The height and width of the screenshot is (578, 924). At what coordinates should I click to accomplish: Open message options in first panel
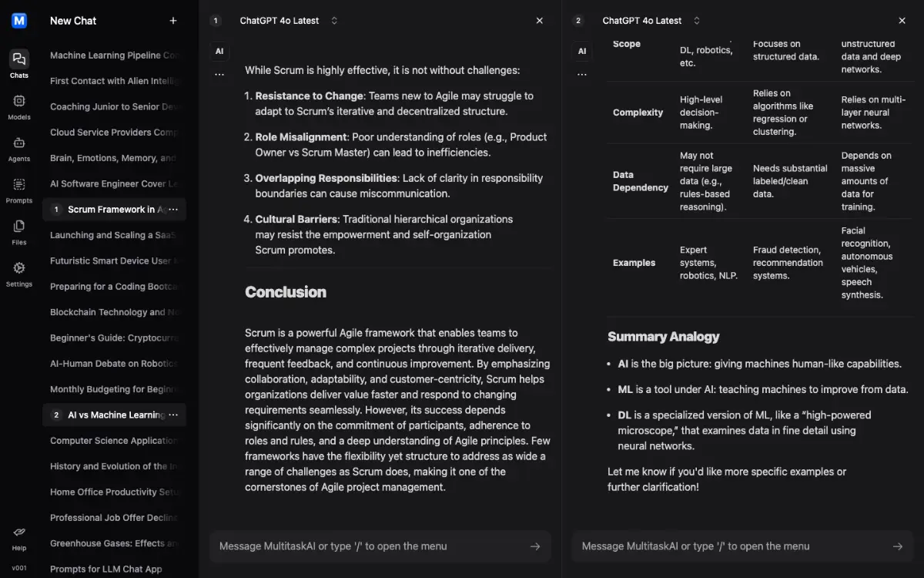(219, 75)
